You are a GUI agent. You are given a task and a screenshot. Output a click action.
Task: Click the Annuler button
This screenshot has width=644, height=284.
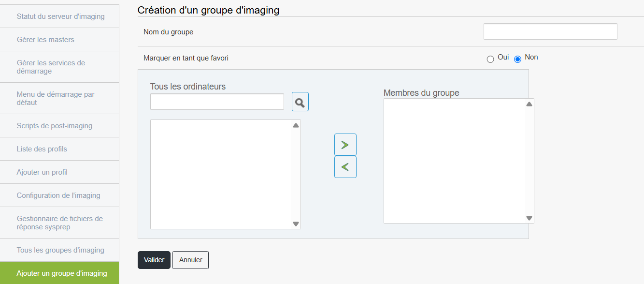190,260
